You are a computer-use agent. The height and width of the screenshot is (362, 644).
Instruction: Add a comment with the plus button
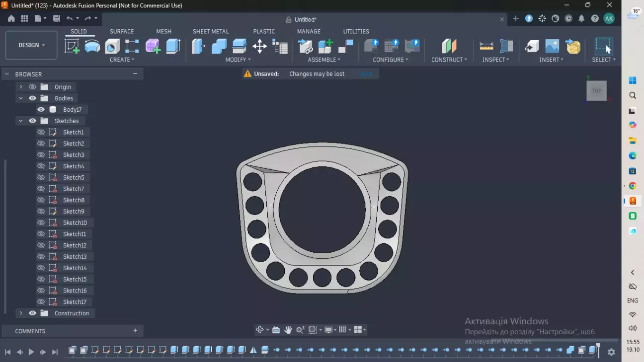tap(135, 331)
